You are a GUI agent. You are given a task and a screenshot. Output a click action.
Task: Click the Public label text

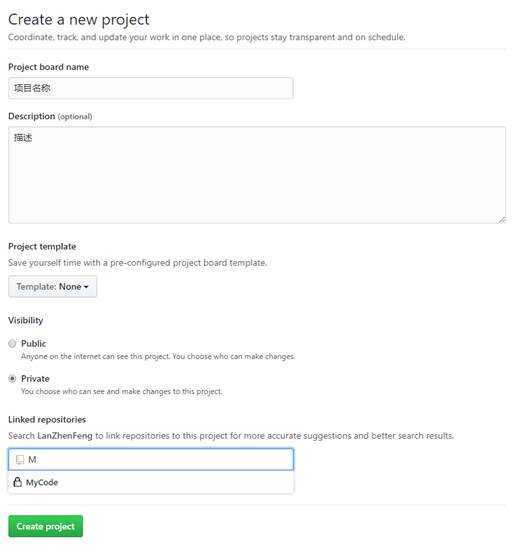click(x=34, y=343)
